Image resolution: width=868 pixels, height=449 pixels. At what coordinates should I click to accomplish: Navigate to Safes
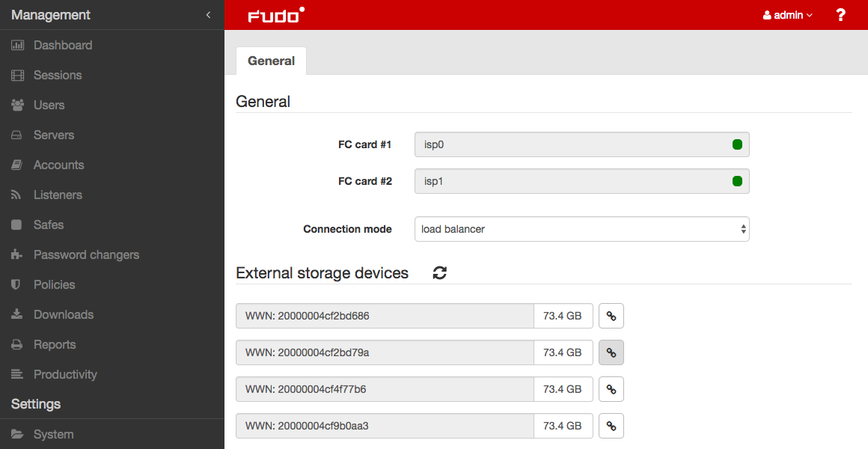click(x=48, y=224)
